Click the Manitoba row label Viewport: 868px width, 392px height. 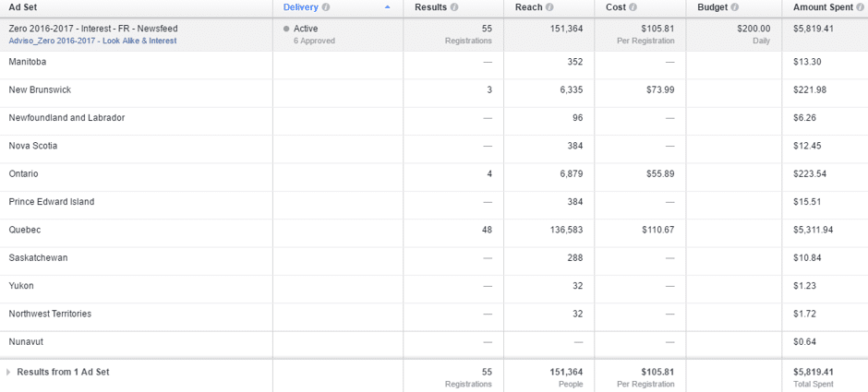pyautogui.click(x=28, y=62)
